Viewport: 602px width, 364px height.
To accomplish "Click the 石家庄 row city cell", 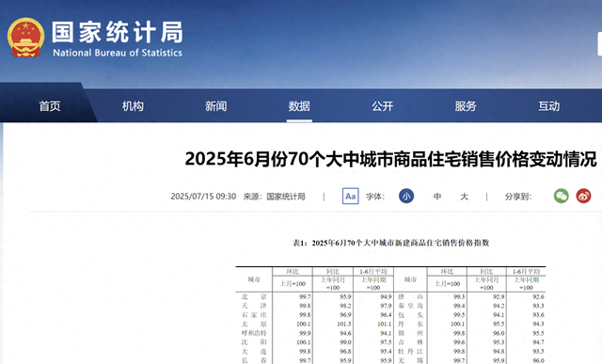I will coord(254,315).
